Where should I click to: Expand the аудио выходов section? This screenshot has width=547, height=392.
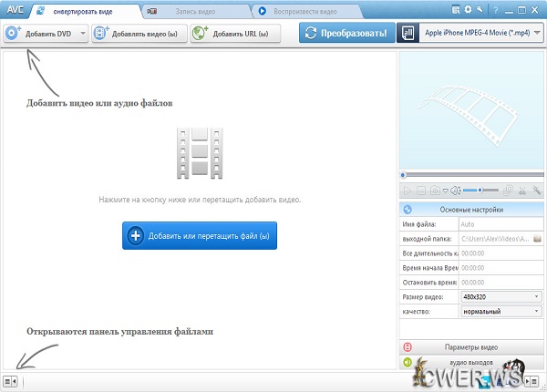point(471,362)
